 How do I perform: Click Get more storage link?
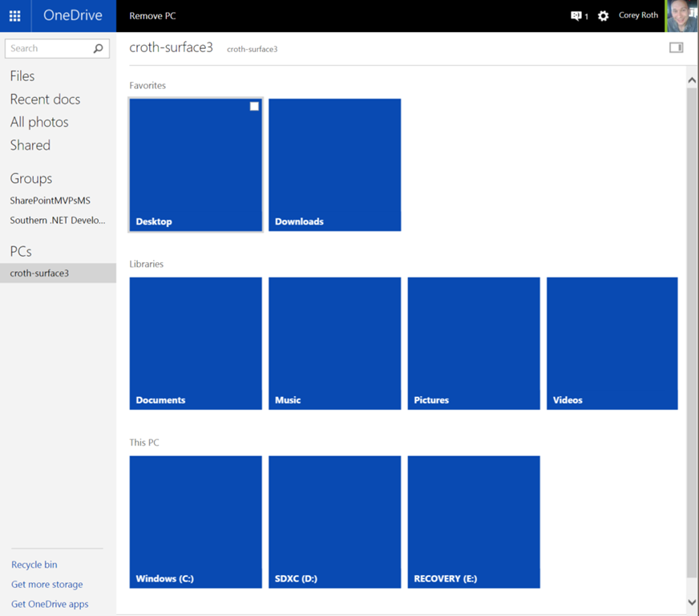(x=46, y=585)
